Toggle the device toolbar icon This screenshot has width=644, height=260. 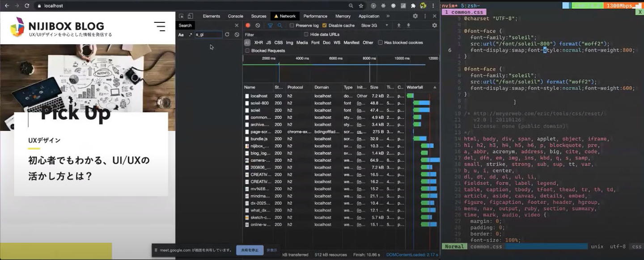coord(190,16)
